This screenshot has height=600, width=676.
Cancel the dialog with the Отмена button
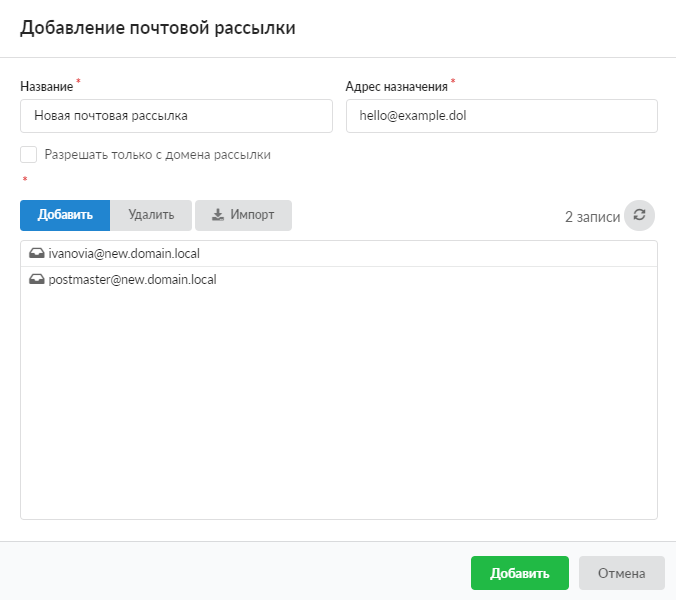pos(622,573)
